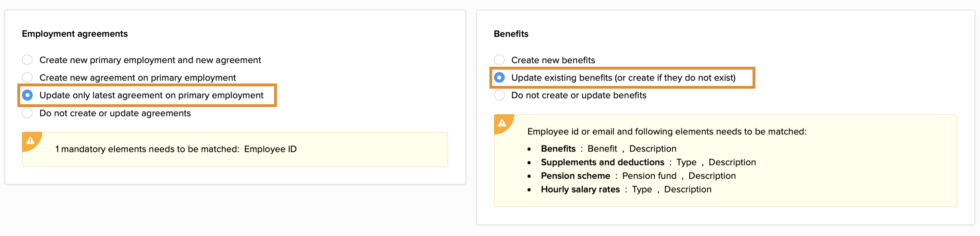Click warning triangle icon in Benefits notice
980x236 pixels.
tap(502, 123)
